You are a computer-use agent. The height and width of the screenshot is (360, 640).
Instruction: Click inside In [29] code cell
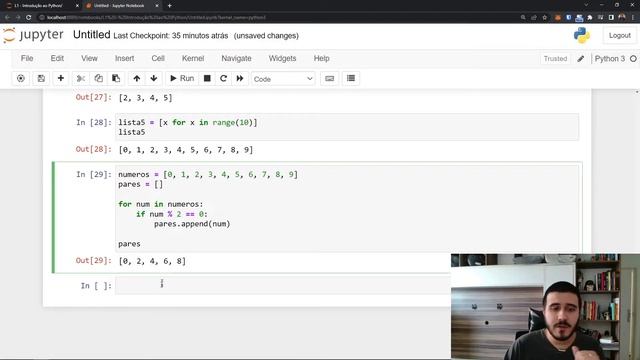tap(347, 209)
